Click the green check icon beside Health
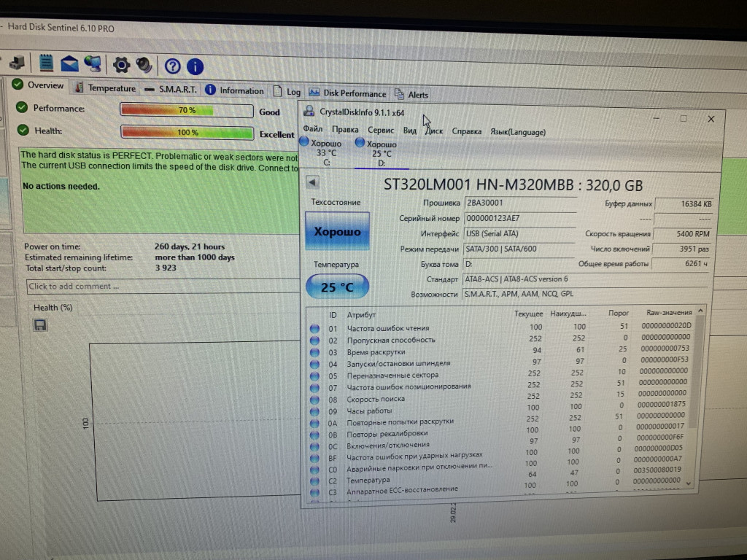 coord(23,130)
